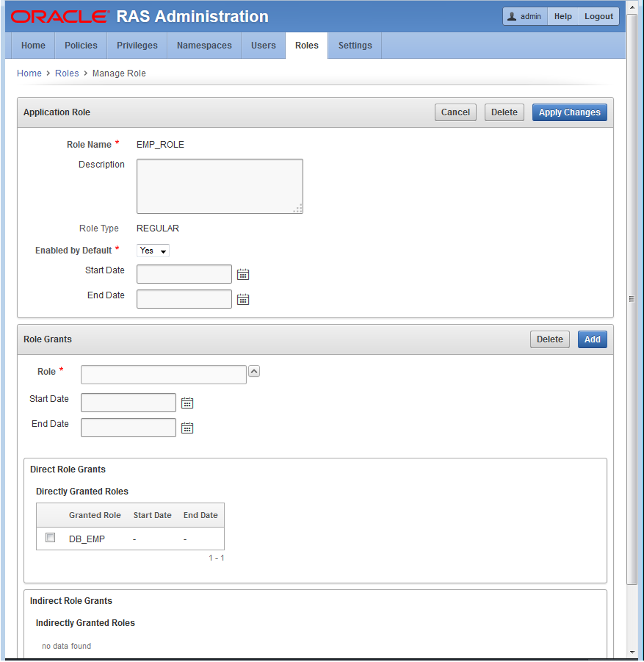Click the Role field popup list icon

click(254, 371)
